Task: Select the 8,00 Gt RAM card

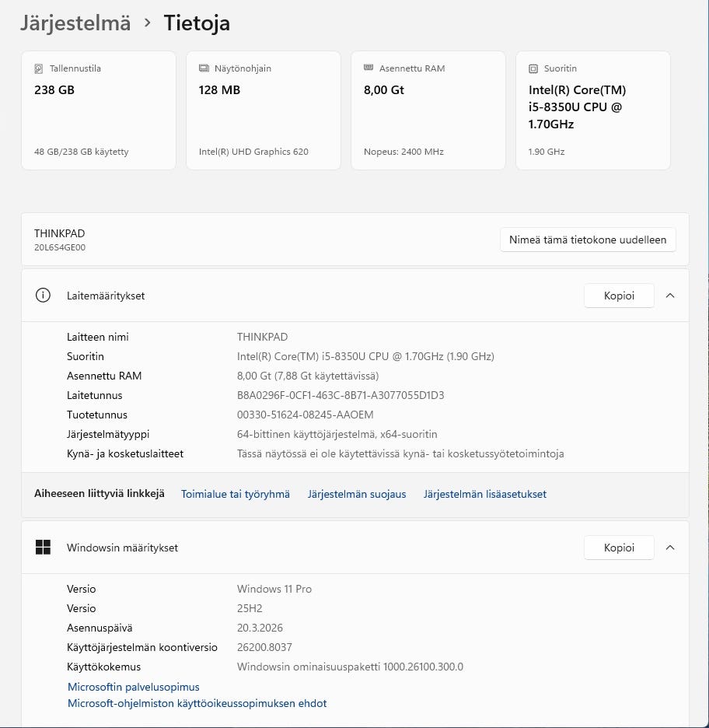Action: tap(428, 110)
